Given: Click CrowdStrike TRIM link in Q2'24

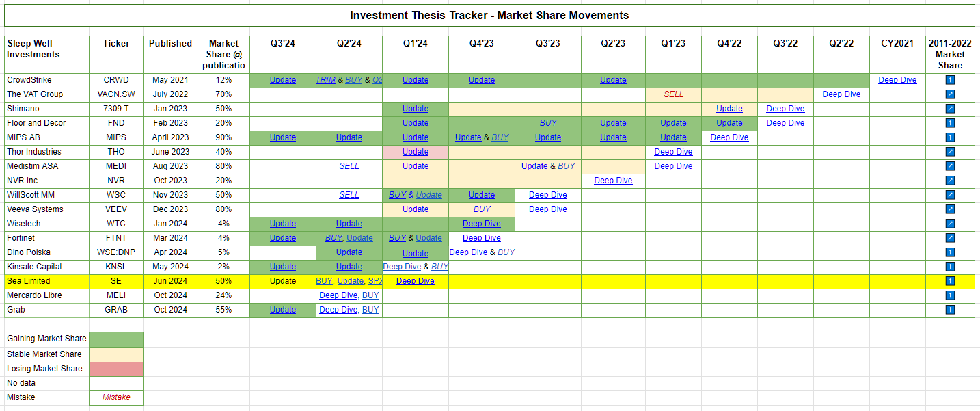Looking at the screenshot, I should coord(325,80).
